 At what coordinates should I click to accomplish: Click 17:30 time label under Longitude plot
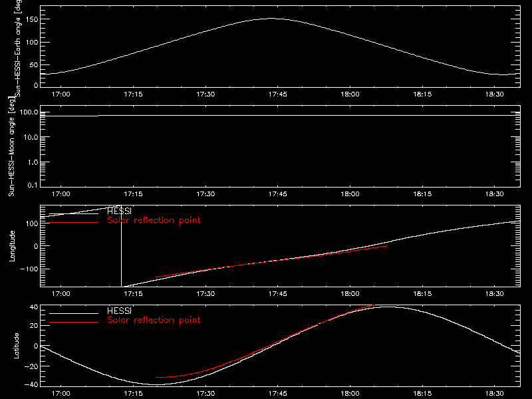click(x=205, y=293)
